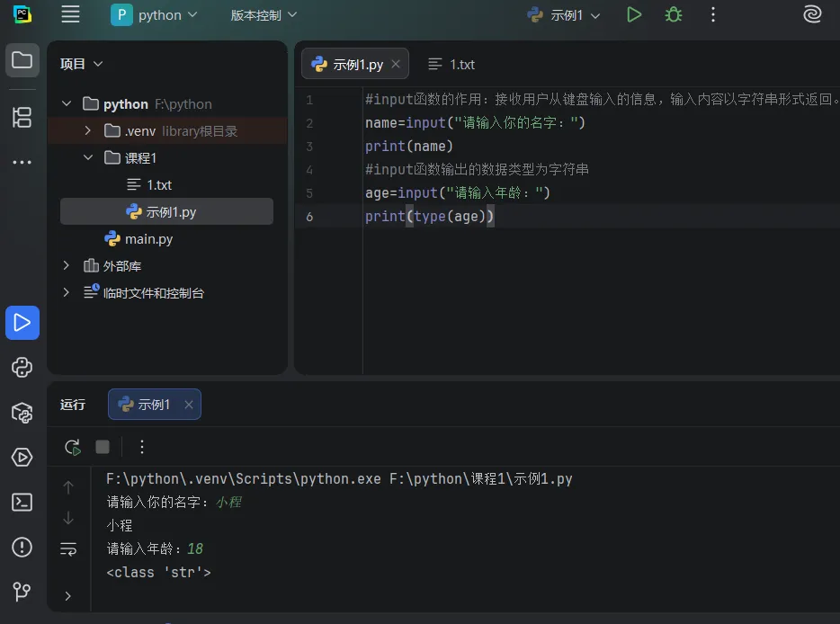Image resolution: width=840 pixels, height=624 pixels.
Task: Open the Services tool window
Action: [x=22, y=458]
